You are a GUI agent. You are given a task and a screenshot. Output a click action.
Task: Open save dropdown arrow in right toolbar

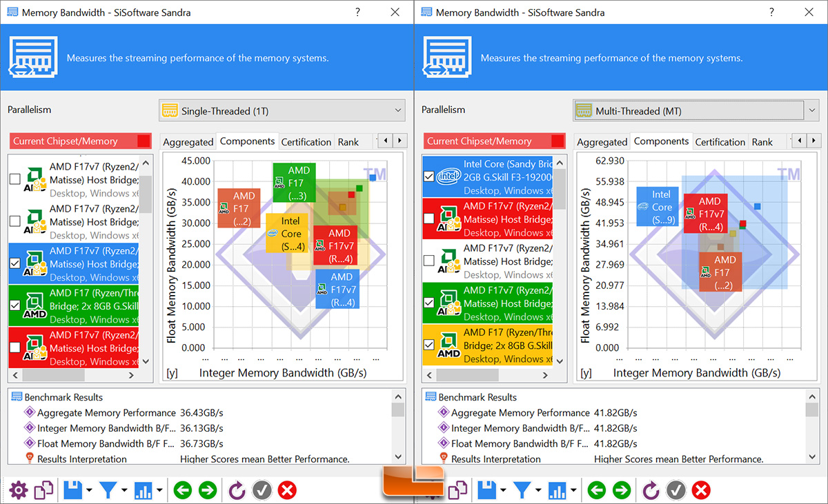503,491
